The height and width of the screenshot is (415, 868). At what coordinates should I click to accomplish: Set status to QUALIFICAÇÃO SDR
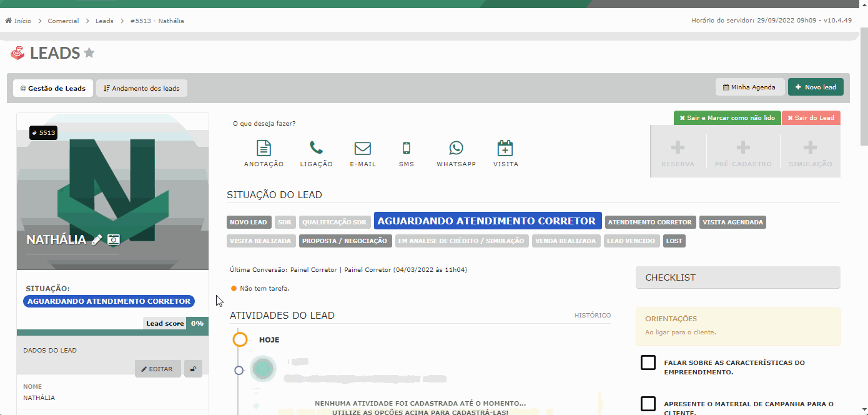pyautogui.click(x=334, y=222)
